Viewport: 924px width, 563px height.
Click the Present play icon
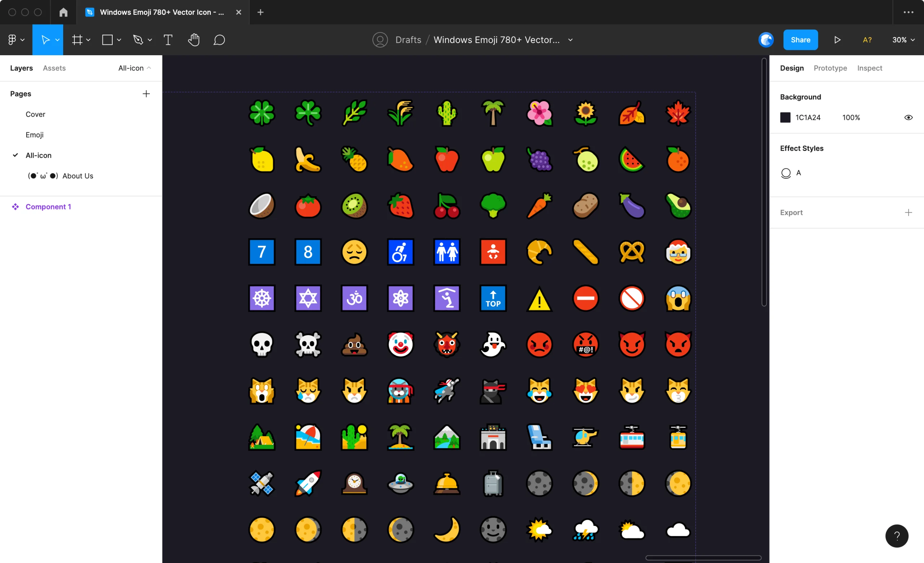tap(837, 40)
